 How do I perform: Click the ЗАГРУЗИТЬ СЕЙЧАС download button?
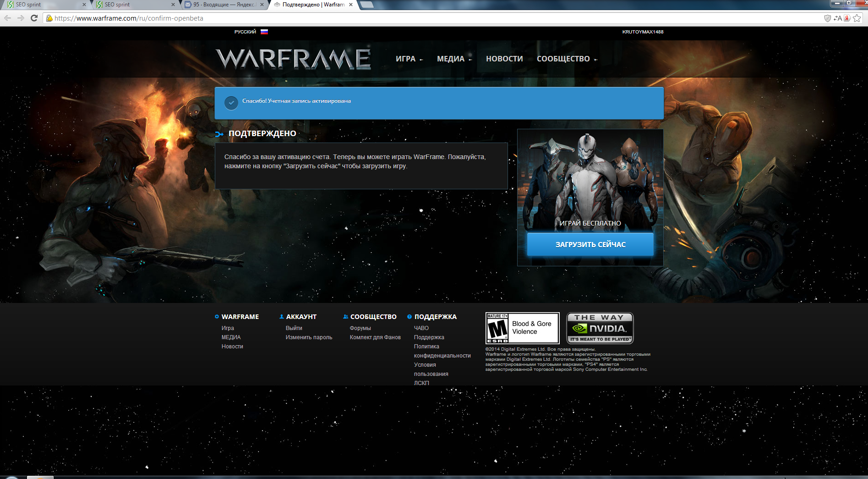click(x=590, y=244)
